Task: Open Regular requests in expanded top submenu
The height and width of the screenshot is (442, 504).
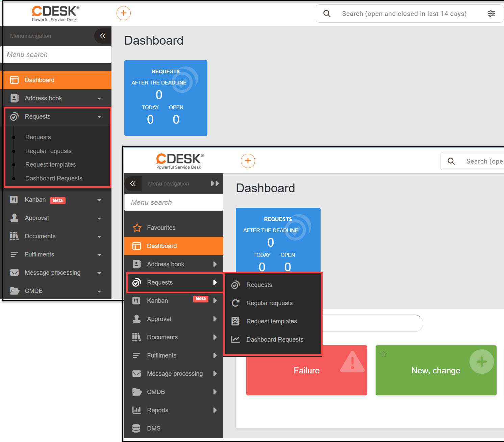Action: [x=48, y=151]
